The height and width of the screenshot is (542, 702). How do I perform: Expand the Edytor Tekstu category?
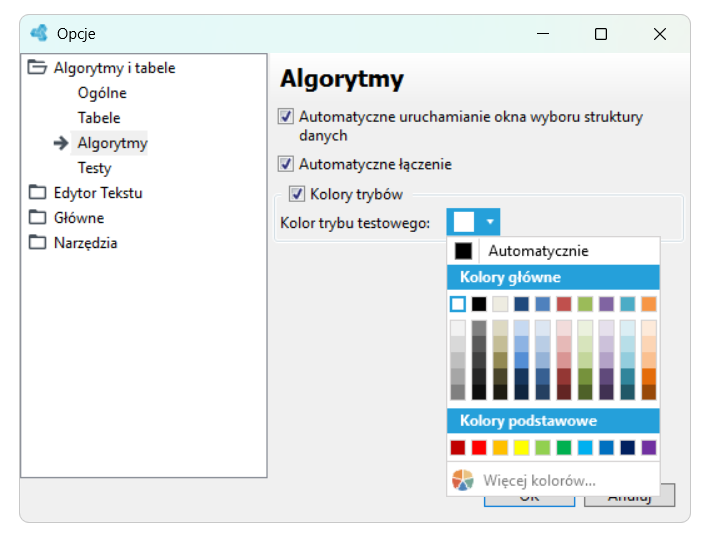click(x=98, y=193)
